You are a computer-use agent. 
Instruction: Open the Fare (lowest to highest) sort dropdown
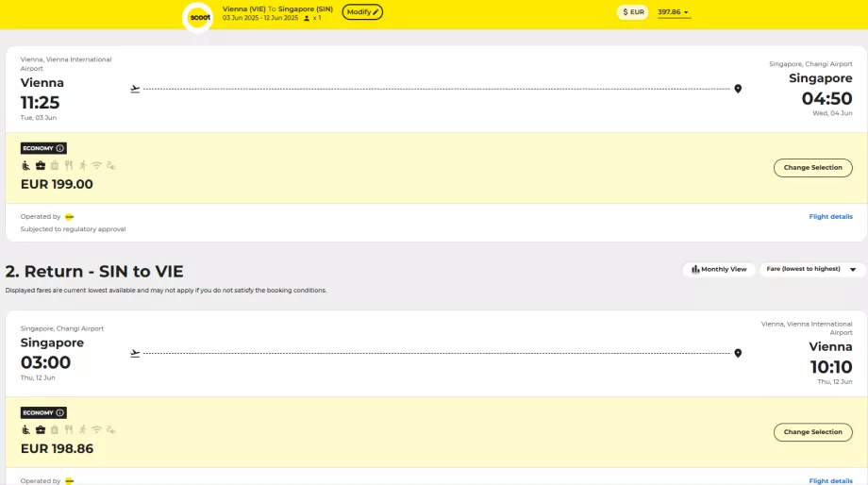point(811,269)
